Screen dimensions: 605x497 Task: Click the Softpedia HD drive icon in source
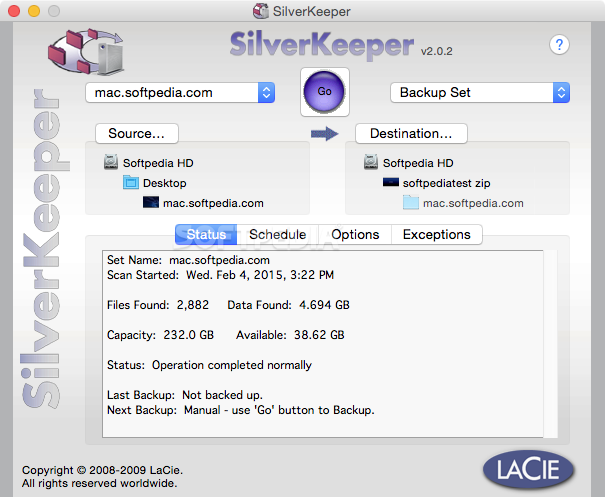point(111,162)
